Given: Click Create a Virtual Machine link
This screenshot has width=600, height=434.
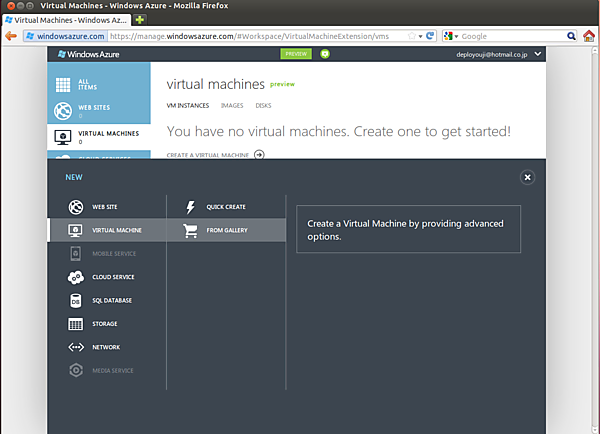Looking at the screenshot, I should click(208, 155).
